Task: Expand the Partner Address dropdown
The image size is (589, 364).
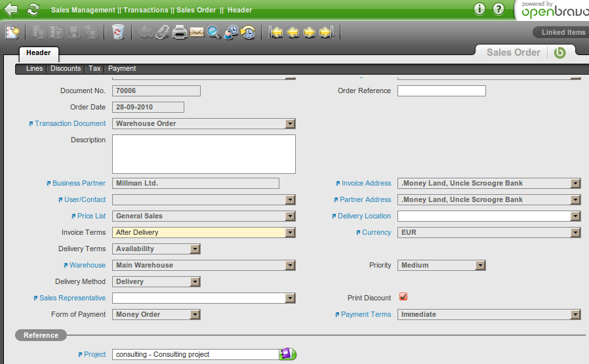Action: [x=575, y=200]
